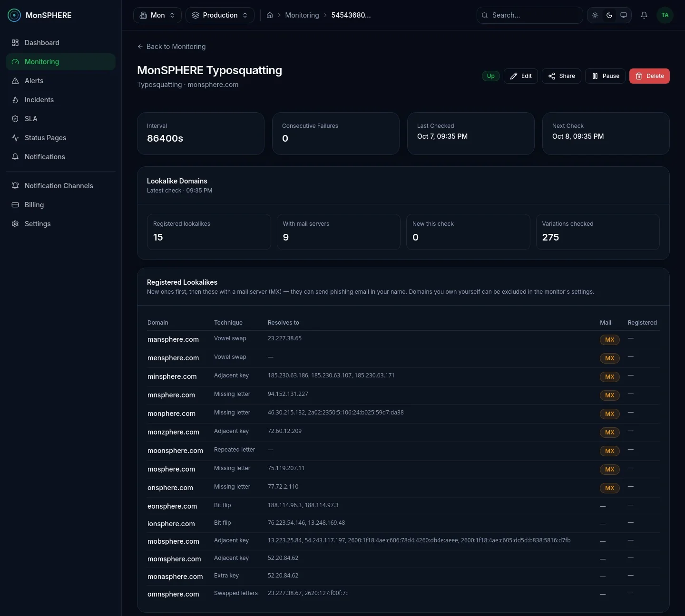Click the MonSPHERE logo icon
This screenshot has width=685, height=616.
(14, 15)
